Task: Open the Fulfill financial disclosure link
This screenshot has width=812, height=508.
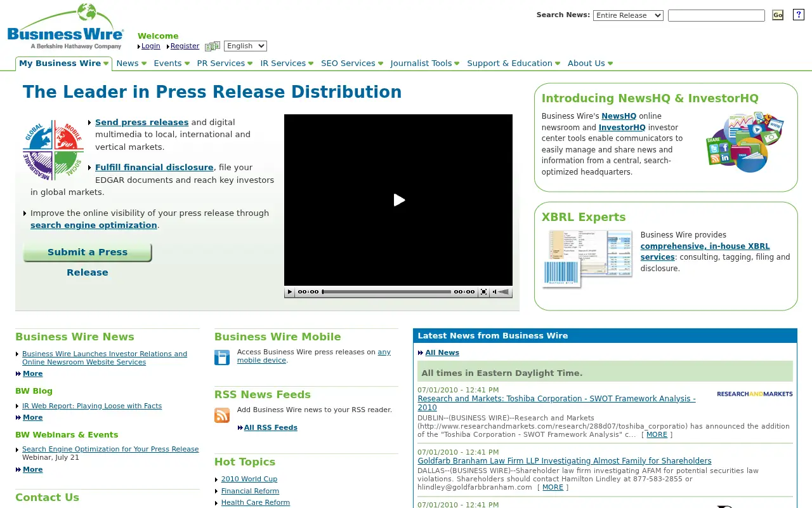Action: (x=154, y=168)
